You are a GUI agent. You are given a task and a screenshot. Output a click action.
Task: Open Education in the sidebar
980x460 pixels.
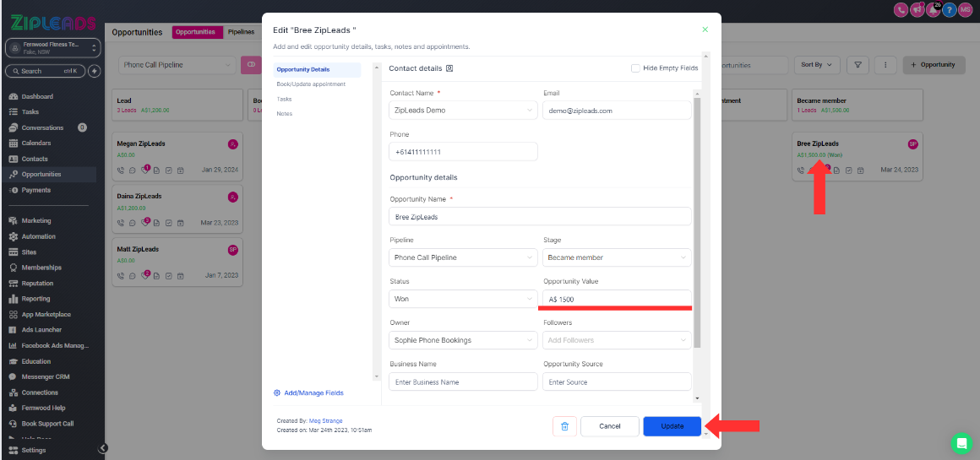click(x=35, y=361)
